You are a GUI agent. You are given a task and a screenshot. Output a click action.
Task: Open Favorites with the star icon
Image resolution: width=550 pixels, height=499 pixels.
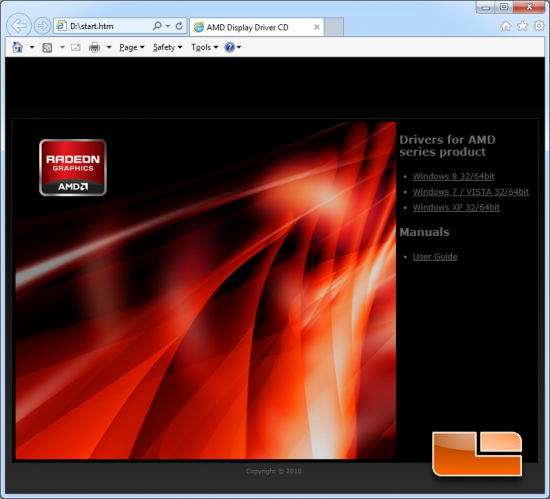tap(523, 26)
